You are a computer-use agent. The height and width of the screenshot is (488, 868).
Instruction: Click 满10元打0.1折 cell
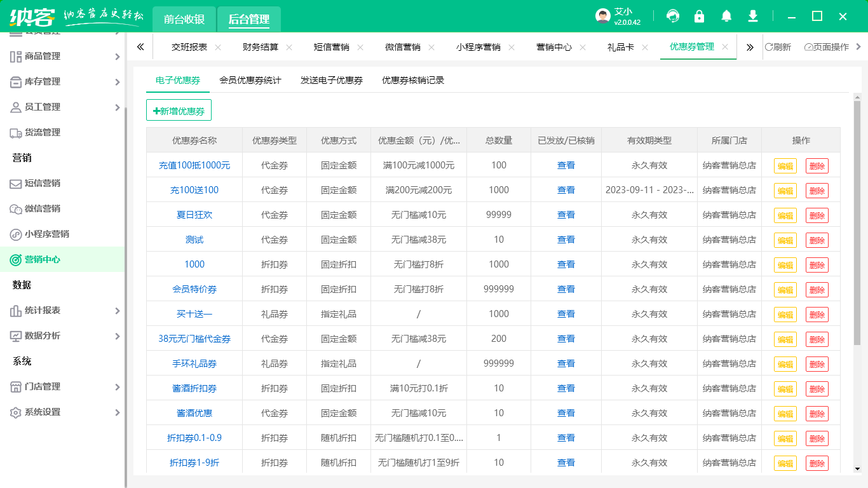(x=419, y=388)
